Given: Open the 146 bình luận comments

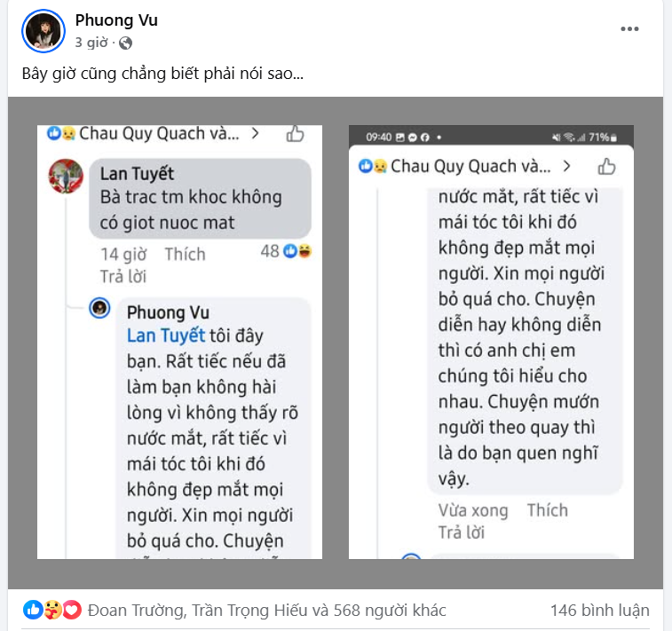Looking at the screenshot, I should click(599, 610).
